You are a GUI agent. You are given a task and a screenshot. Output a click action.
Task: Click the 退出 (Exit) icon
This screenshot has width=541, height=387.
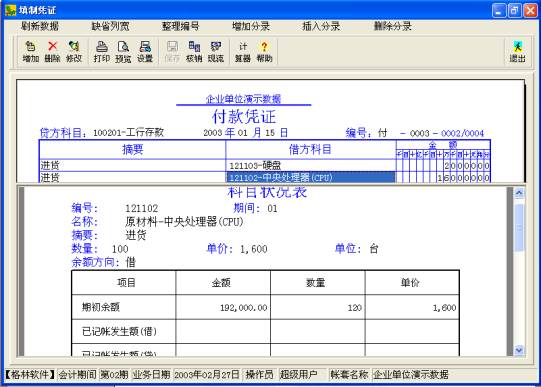point(518,51)
